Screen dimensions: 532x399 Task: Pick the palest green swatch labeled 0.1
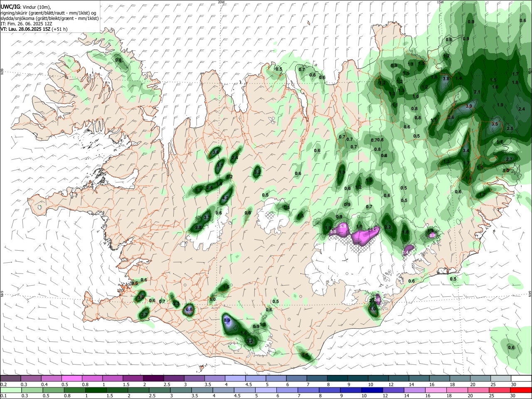pos(11,390)
